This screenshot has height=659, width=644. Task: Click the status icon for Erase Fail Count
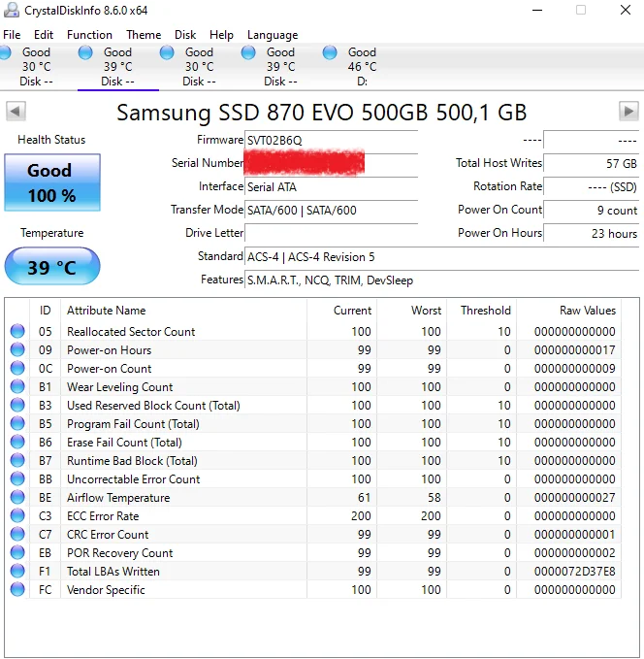pos(17,443)
